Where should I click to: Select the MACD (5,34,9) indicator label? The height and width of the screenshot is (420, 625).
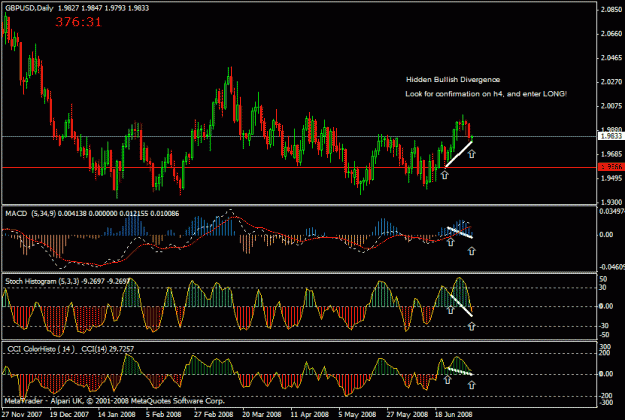click(x=31, y=214)
